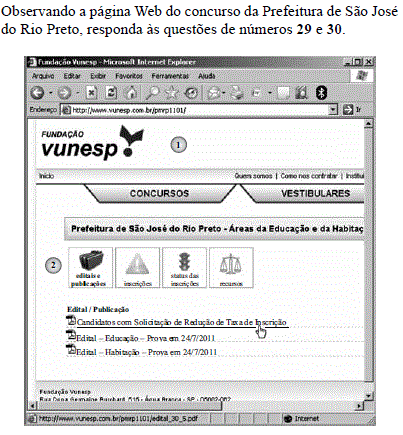403x435 pixels.
Task: Click the Ir (Go) button
Action: 351,109
